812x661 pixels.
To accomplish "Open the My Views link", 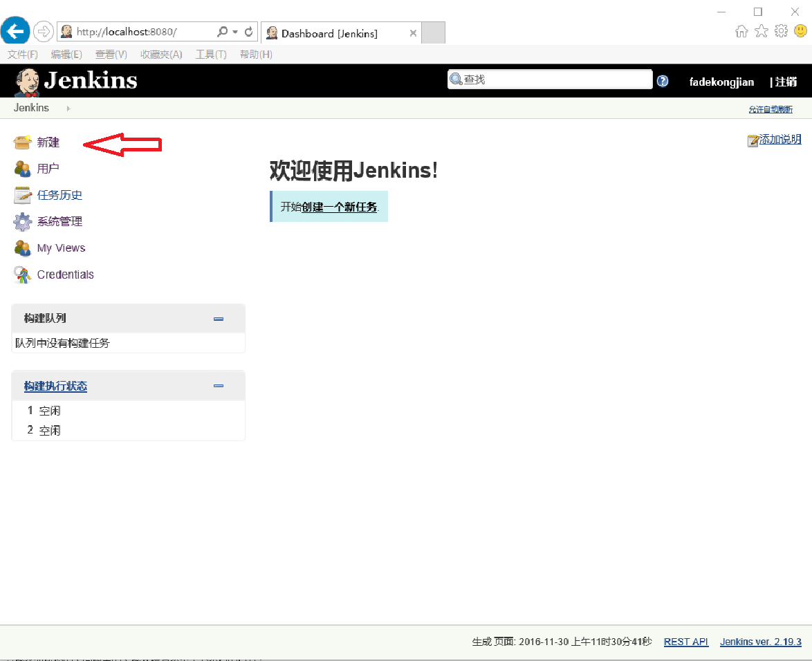I will 61,248.
